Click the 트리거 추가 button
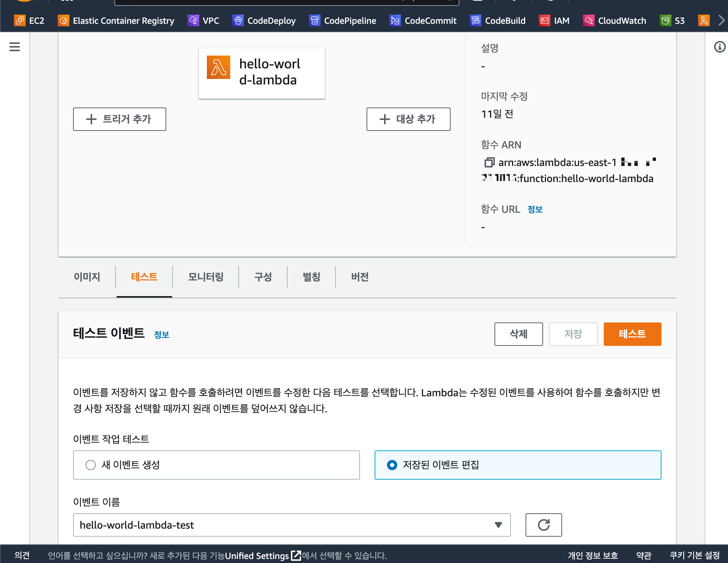The image size is (728, 563). coord(120,119)
